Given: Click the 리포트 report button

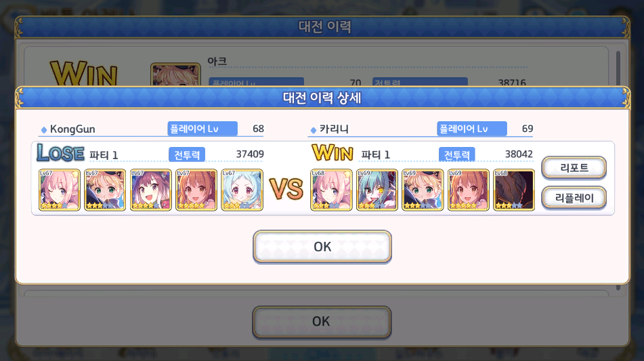Looking at the screenshot, I should [574, 167].
